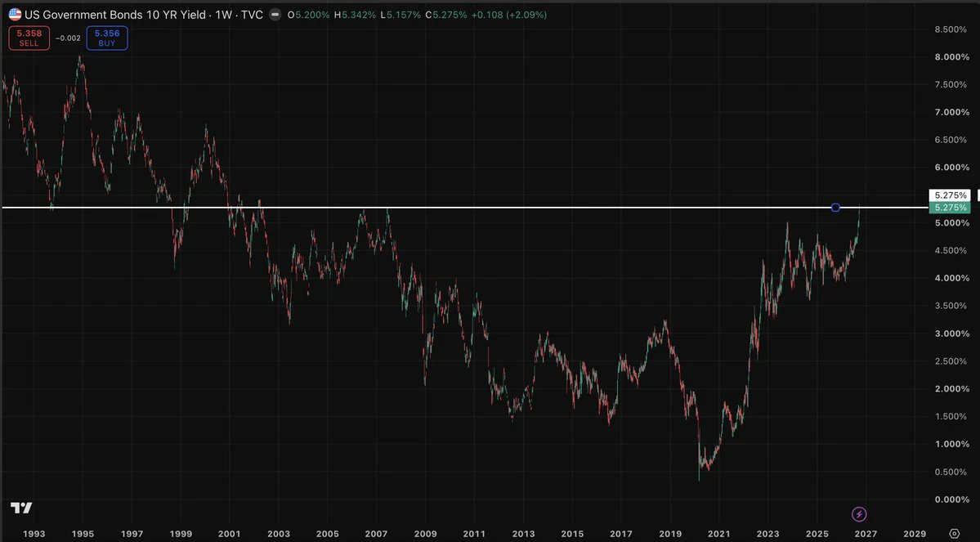The image size is (980, 542).
Task: Collapse the legend using the minus circle icon
Action: pos(275,15)
